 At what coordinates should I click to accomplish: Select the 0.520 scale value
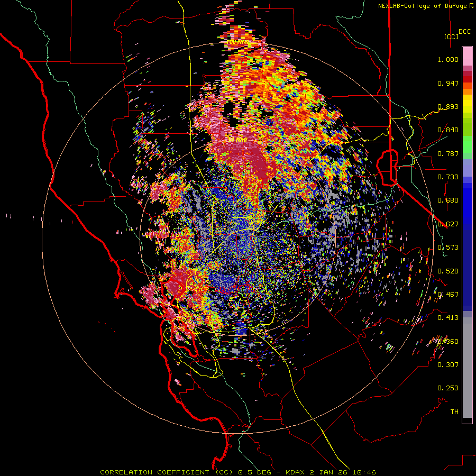[448, 271]
